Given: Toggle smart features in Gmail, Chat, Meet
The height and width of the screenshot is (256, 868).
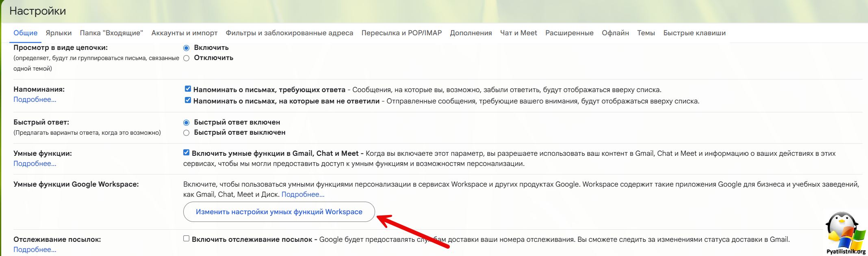Looking at the screenshot, I should (x=187, y=153).
